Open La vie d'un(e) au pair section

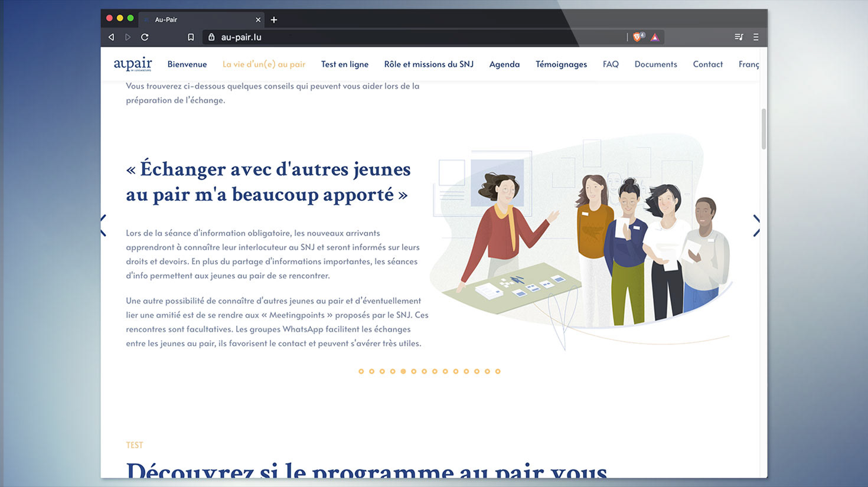pyautogui.click(x=264, y=64)
